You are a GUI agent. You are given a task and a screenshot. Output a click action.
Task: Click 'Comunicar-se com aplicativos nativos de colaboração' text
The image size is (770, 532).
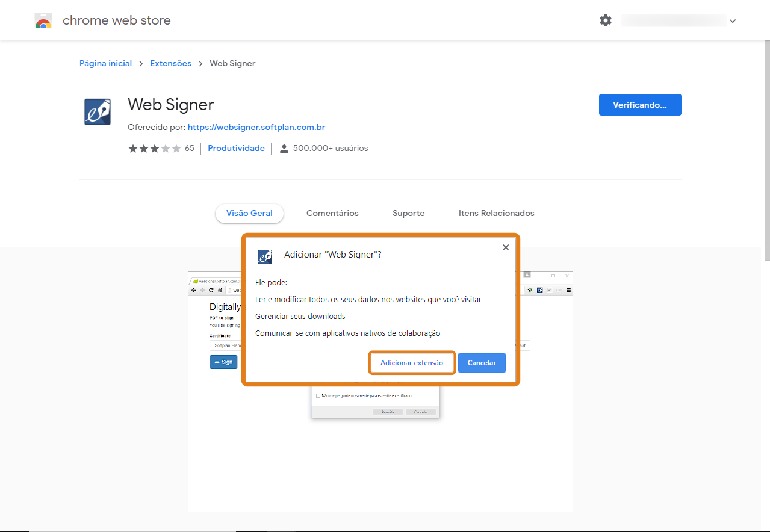(x=348, y=333)
